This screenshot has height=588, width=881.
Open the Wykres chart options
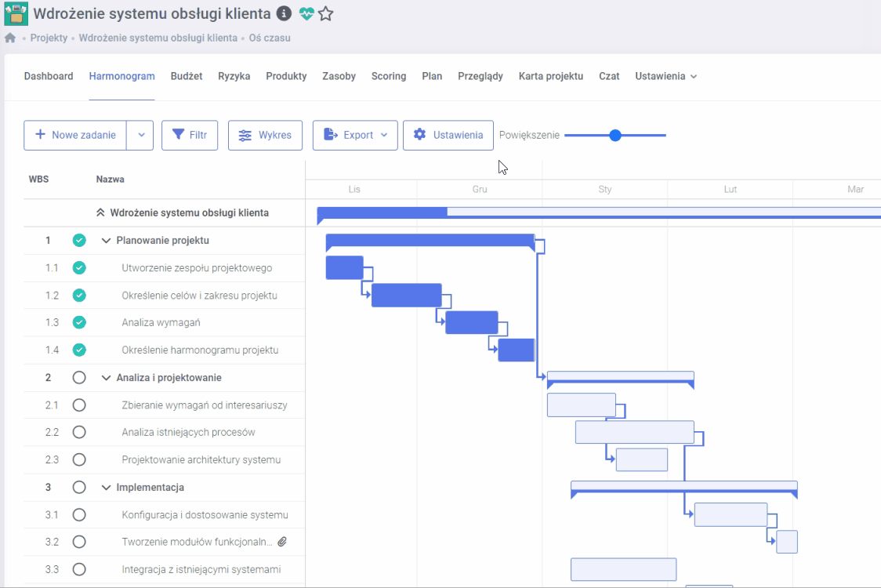tap(265, 135)
